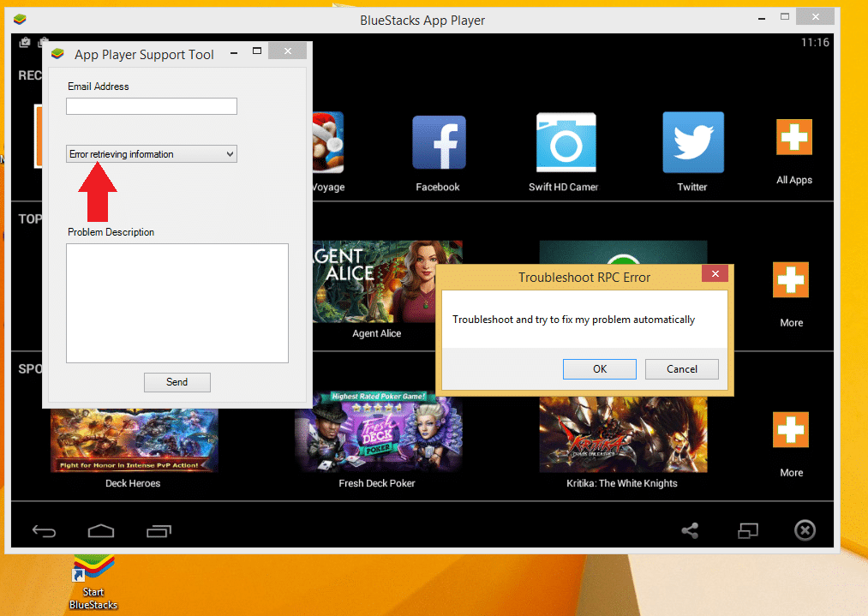
Task: Click the Facebook label text
Action: (x=438, y=187)
